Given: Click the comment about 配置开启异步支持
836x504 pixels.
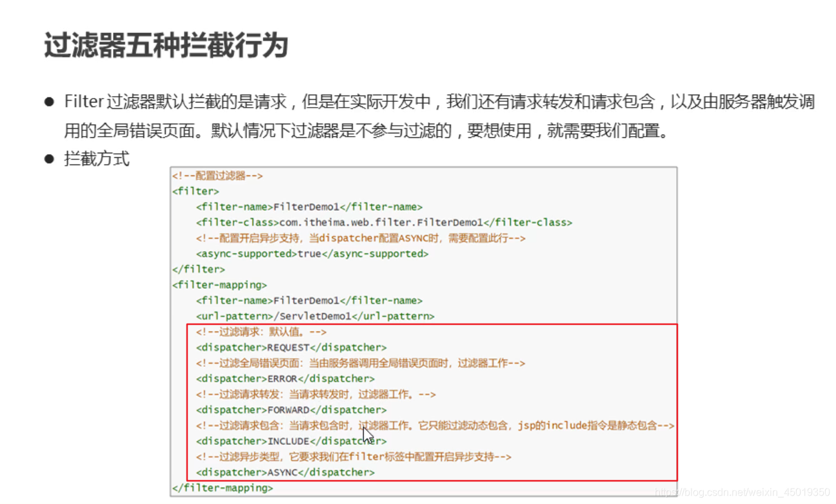Looking at the screenshot, I should coord(361,238).
